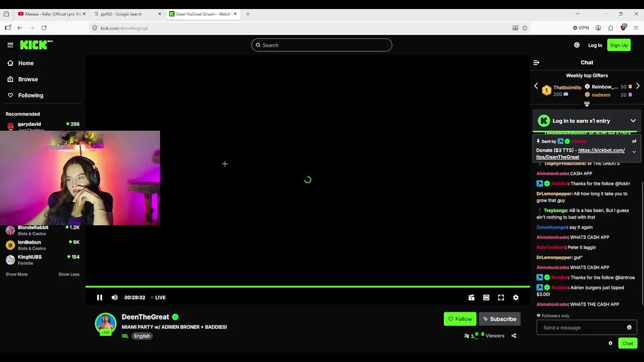
Task: Open chat settings gear icon
Action: coord(610,343)
